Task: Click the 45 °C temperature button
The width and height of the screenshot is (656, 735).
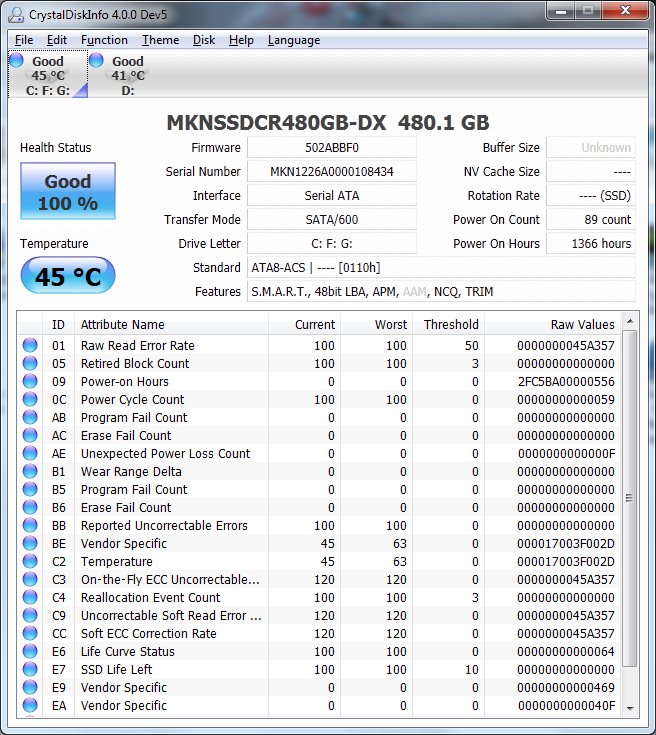Action: pos(68,276)
